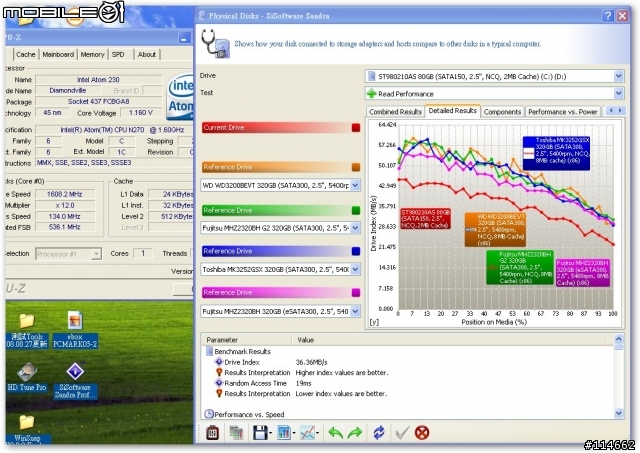The width and height of the screenshot is (640, 453).
Task: Open the WinSnap folder on desktop
Action: point(27,429)
